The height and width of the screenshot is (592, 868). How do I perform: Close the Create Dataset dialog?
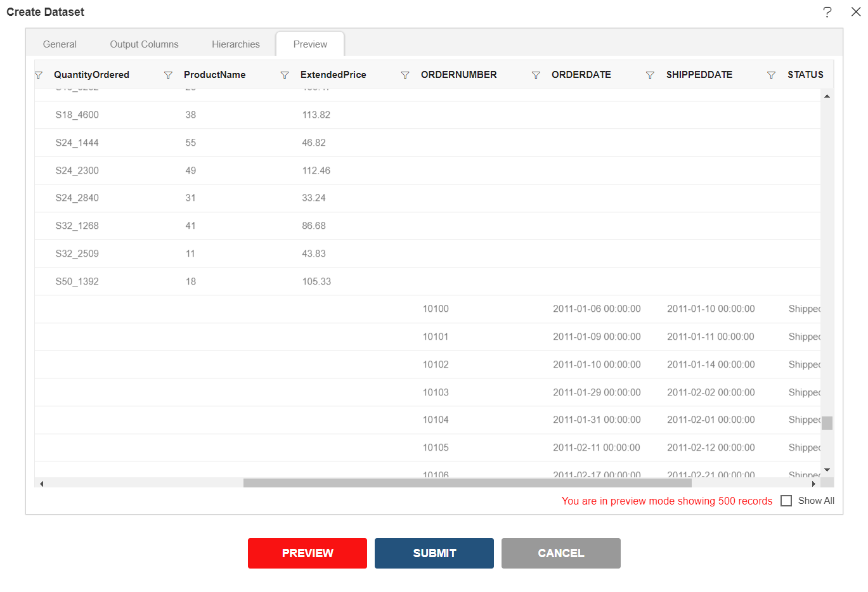(856, 12)
